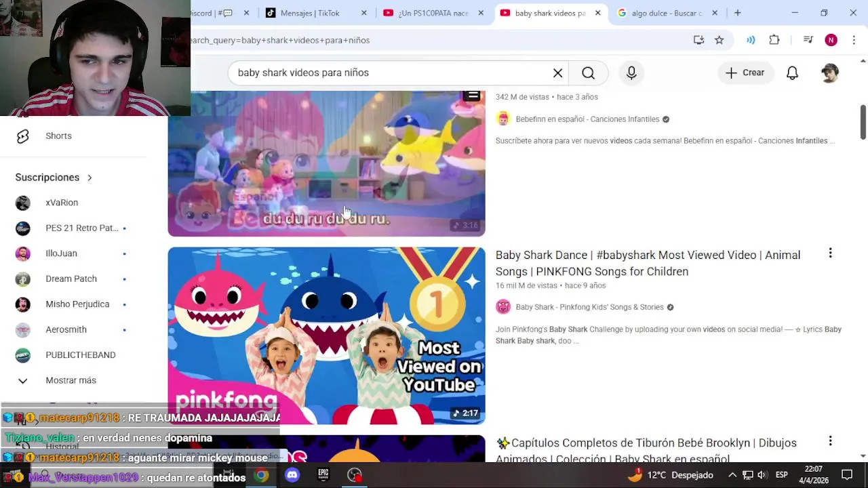This screenshot has width=868, height=488.
Task: Open Epic Games launcher in taskbar
Action: pos(323,475)
